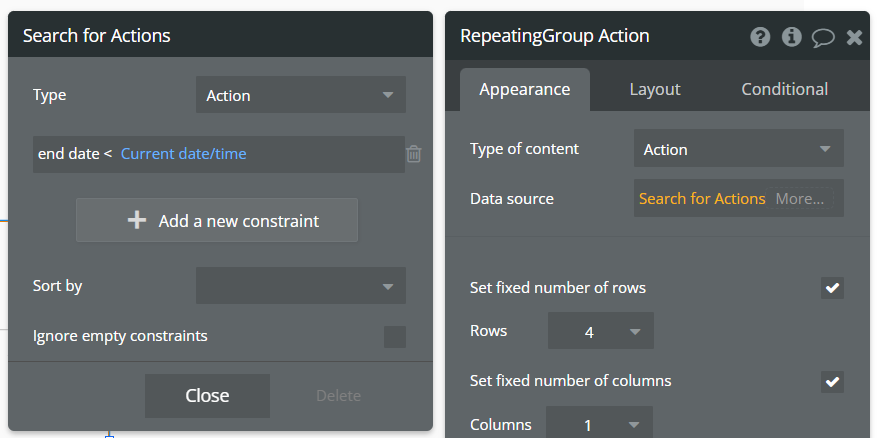Click the Current date/time expression
The height and width of the screenshot is (438, 878).
point(183,154)
